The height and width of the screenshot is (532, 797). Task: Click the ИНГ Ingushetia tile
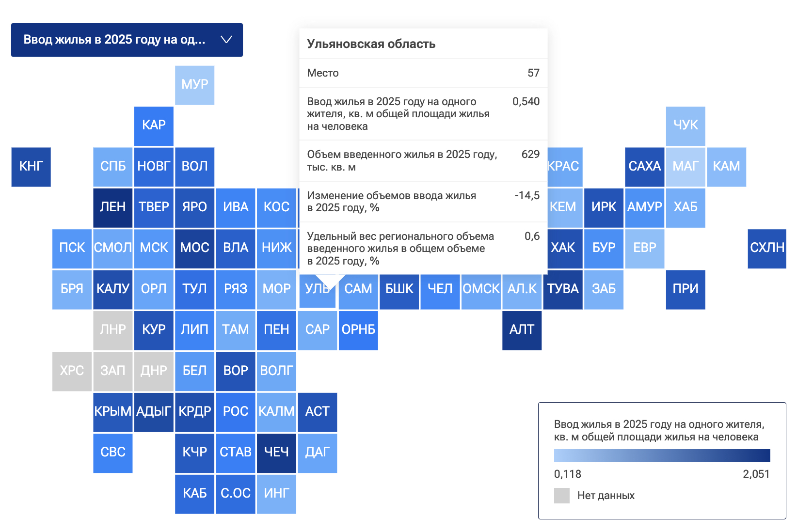[276, 494]
